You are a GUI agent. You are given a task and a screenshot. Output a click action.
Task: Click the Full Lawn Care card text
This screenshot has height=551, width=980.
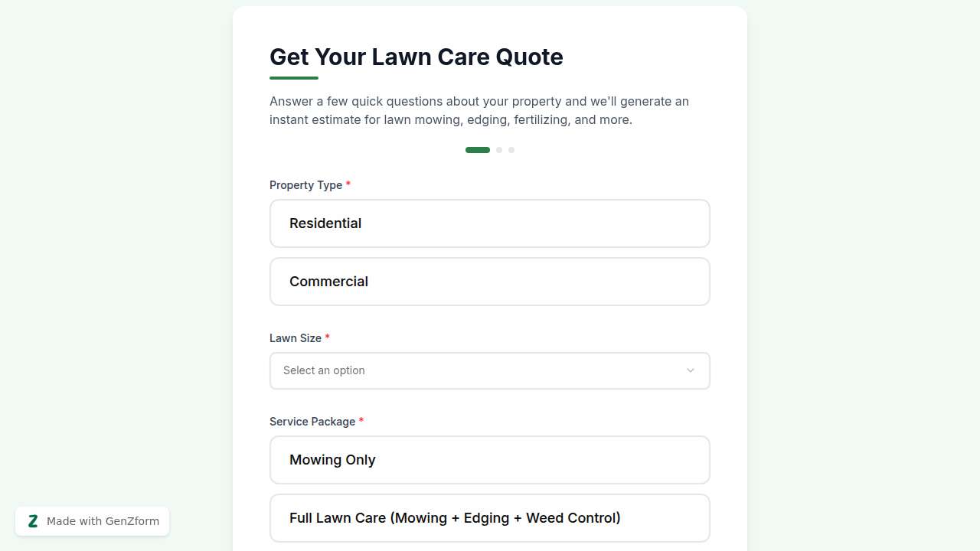(x=455, y=518)
